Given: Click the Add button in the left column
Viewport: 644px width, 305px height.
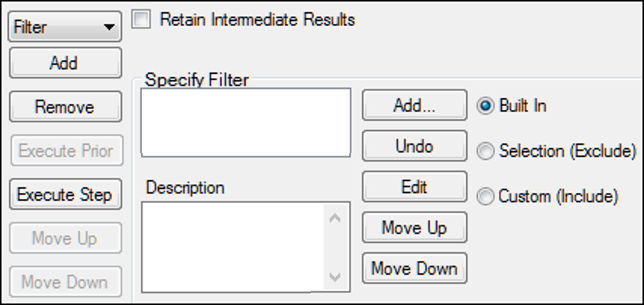Looking at the screenshot, I should (x=65, y=63).
